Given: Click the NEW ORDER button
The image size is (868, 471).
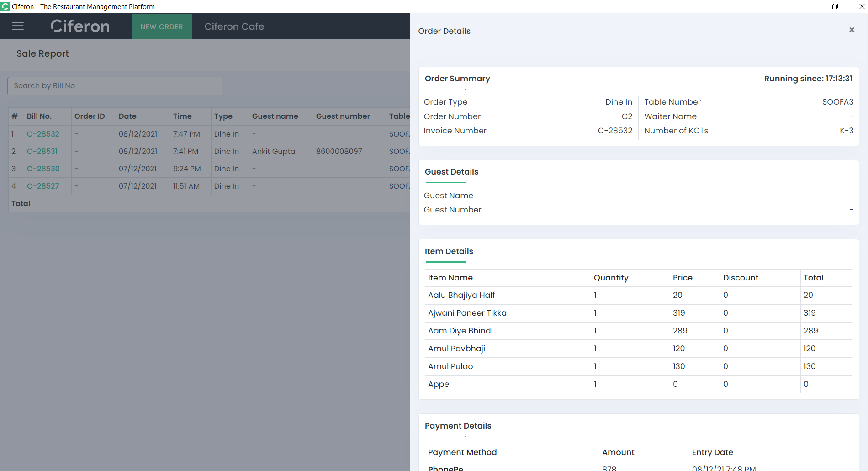Looking at the screenshot, I should [x=162, y=26].
